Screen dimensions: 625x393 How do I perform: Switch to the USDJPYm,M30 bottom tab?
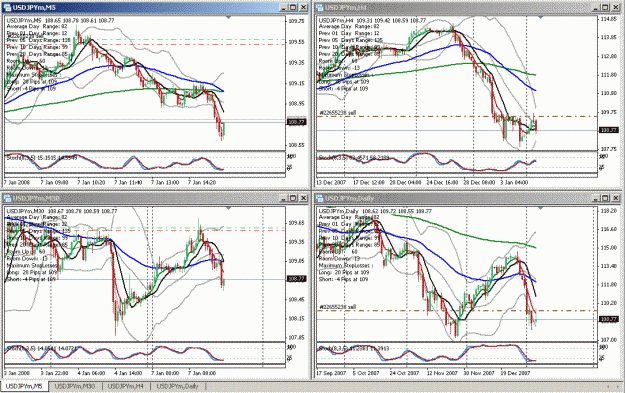point(75,386)
